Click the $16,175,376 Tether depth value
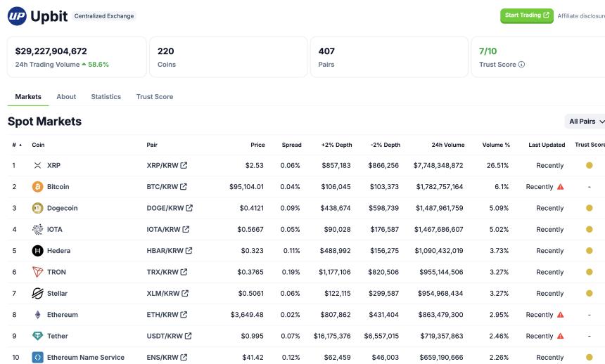This screenshot has width=605, height=364. coord(332,336)
